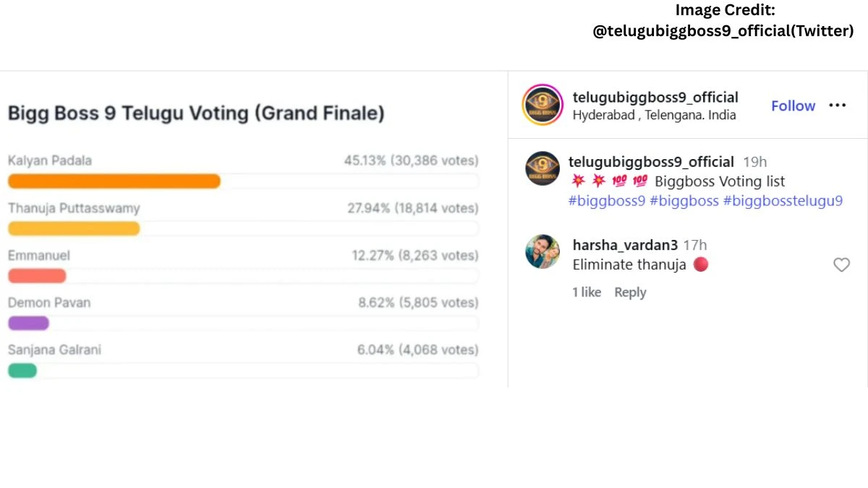Open the #biggbosstelugu9 hashtag

click(783, 200)
